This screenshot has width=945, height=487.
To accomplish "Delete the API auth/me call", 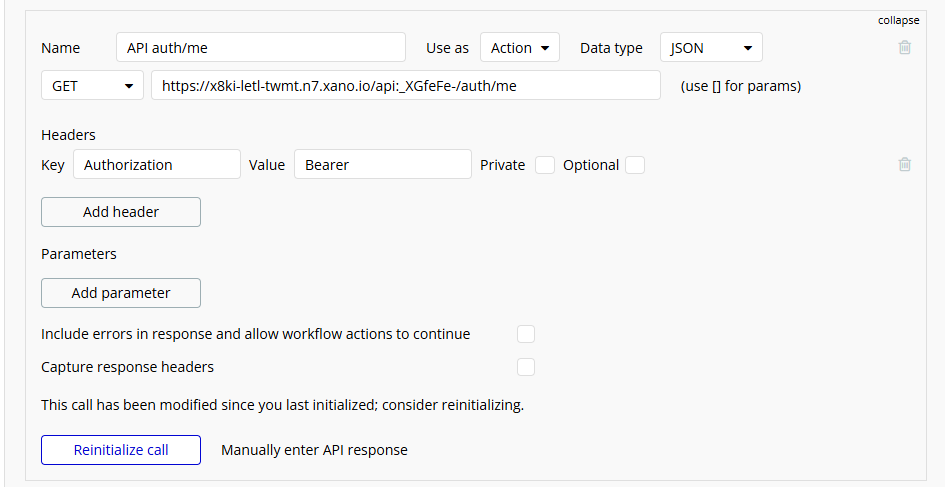I will click(x=904, y=48).
